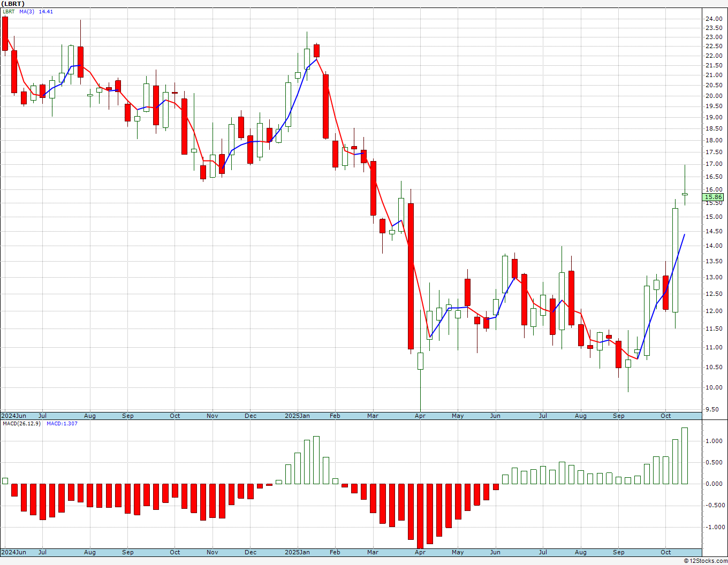Select the 0.500 MACD axis label
Screen dimensions: 728x565
(714, 462)
